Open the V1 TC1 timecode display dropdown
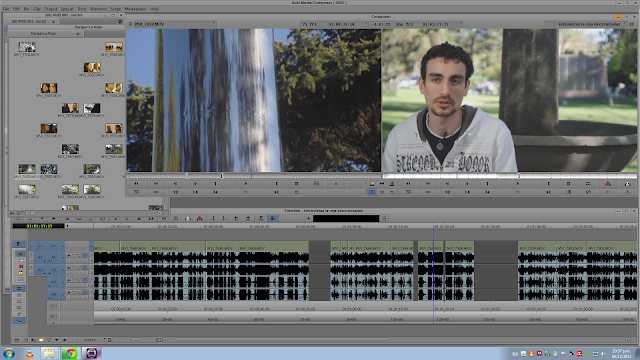This screenshot has width=640, height=360. click(334, 24)
